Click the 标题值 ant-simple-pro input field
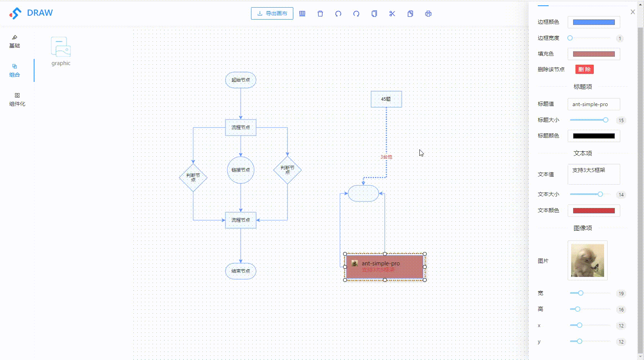This screenshot has width=644, height=360. click(x=593, y=104)
